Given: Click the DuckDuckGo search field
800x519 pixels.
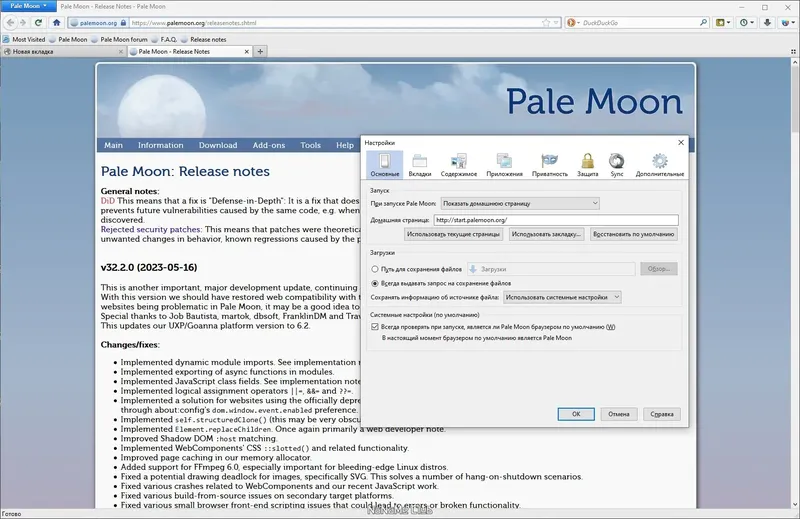Looking at the screenshot, I should tap(640, 23).
